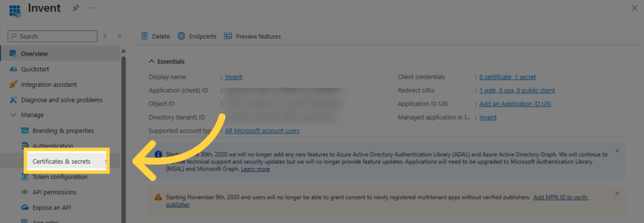Click the Branding & properties icon
Image resolution: width=644 pixels, height=223 pixels.
[x=25, y=130]
